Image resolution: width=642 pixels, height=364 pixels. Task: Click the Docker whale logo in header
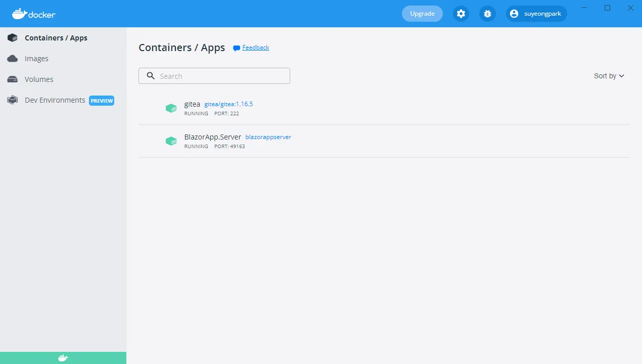33,14
